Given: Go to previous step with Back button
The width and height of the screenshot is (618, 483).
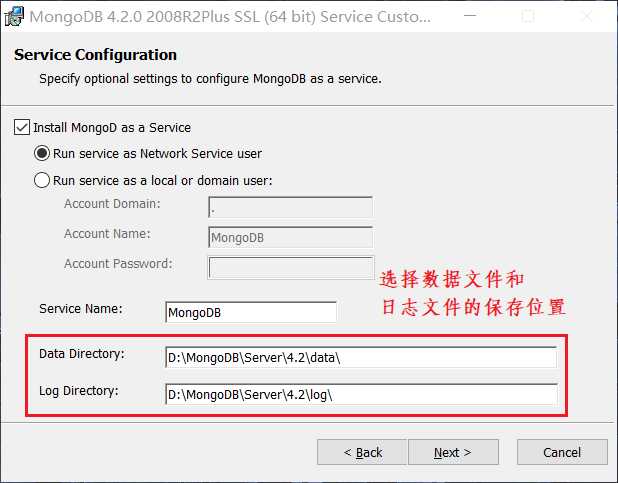Looking at the screenshot, I should (362, 452).
